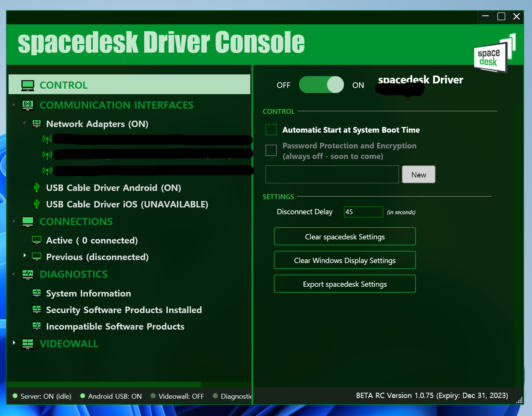Select Active (0 connected) item

click(x=92, y=240)
